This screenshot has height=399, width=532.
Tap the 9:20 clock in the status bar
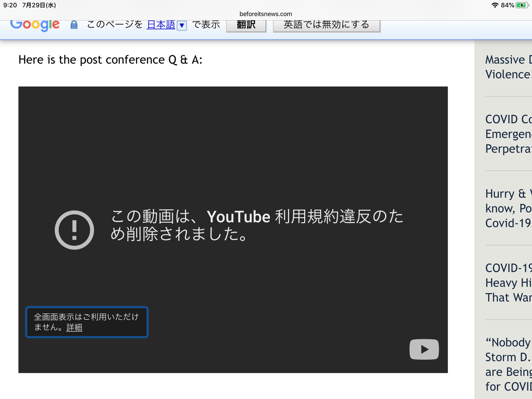tap(10, 5)
